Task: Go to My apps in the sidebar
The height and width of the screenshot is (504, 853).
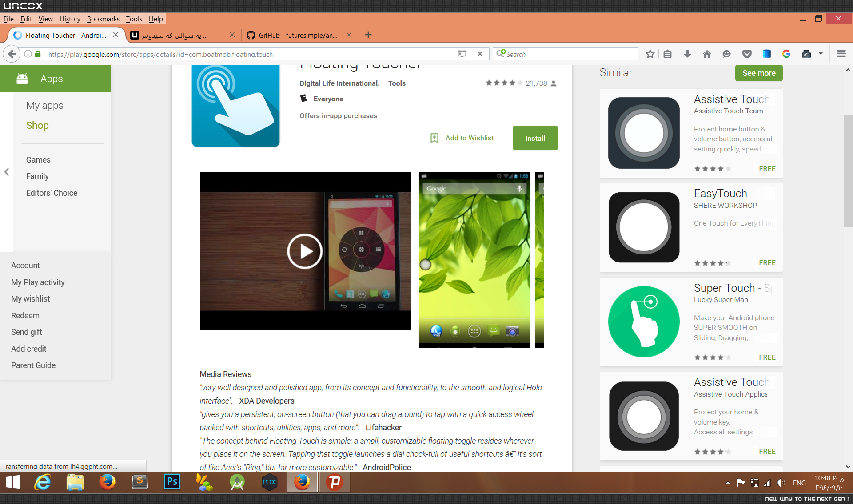Action: pyautogui.click(x=44, y=105)
